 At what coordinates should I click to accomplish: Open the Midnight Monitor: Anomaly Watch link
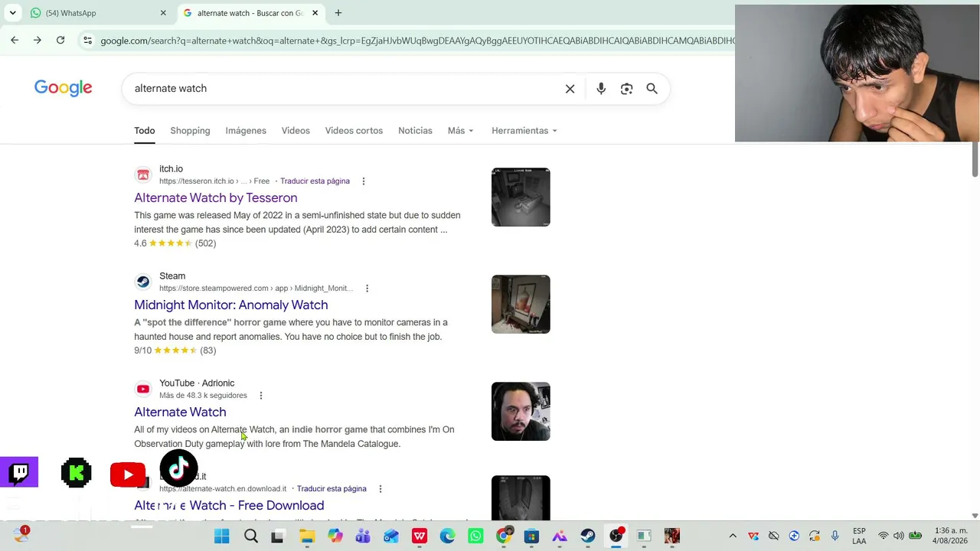pos(231,305)
